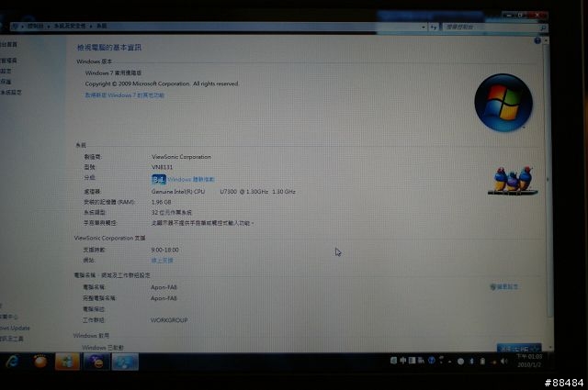Screen dimensions: 588x390
Task: Open the ViewSonic online support link
Action: 162,261
